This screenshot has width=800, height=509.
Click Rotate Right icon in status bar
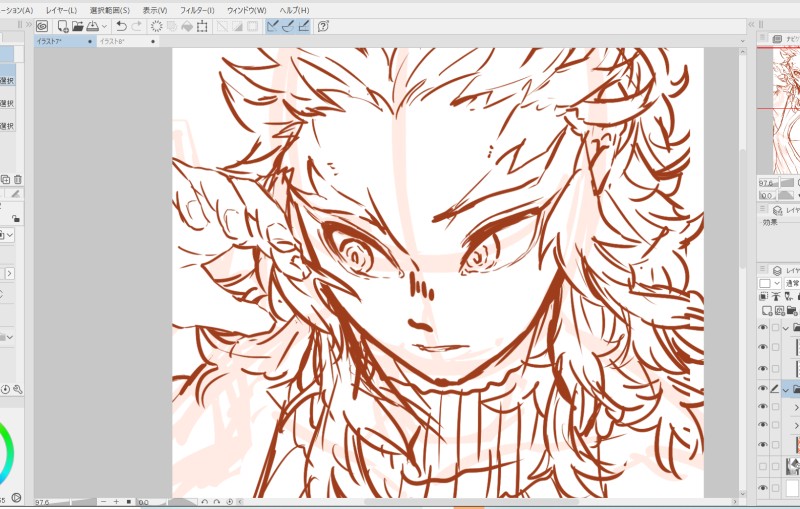[x=217, y=502]
